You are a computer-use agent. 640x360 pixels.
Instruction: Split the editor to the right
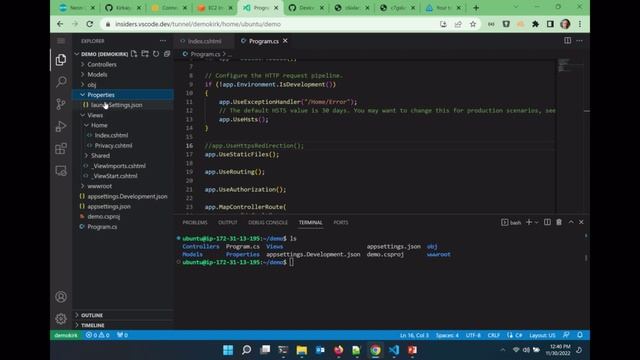567,40
